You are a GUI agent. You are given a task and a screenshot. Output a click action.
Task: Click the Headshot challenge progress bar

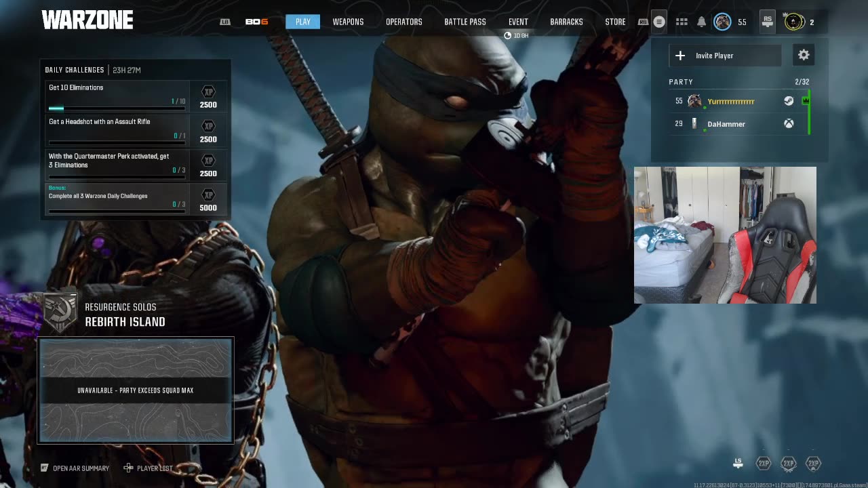(117, 143)
